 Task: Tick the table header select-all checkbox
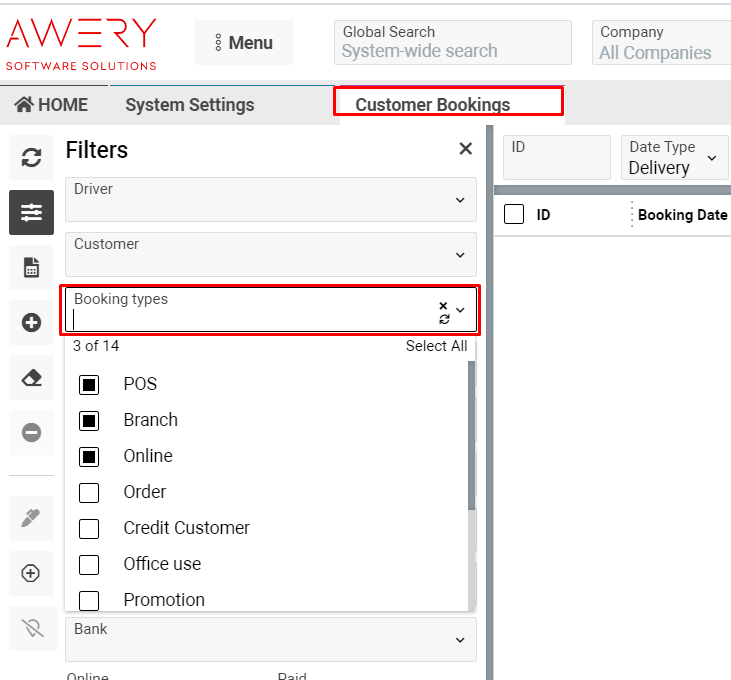pyautogui.click(x=514, y=214)
